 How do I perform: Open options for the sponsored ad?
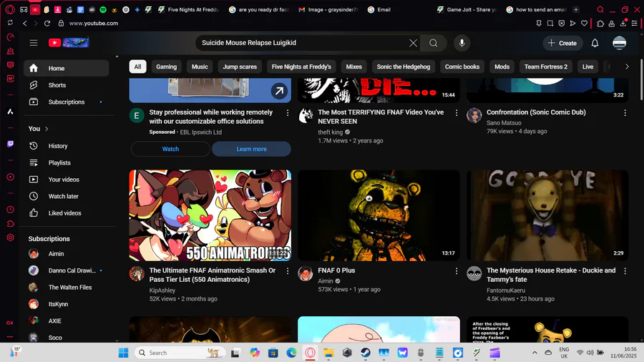[x=288, y=112]
